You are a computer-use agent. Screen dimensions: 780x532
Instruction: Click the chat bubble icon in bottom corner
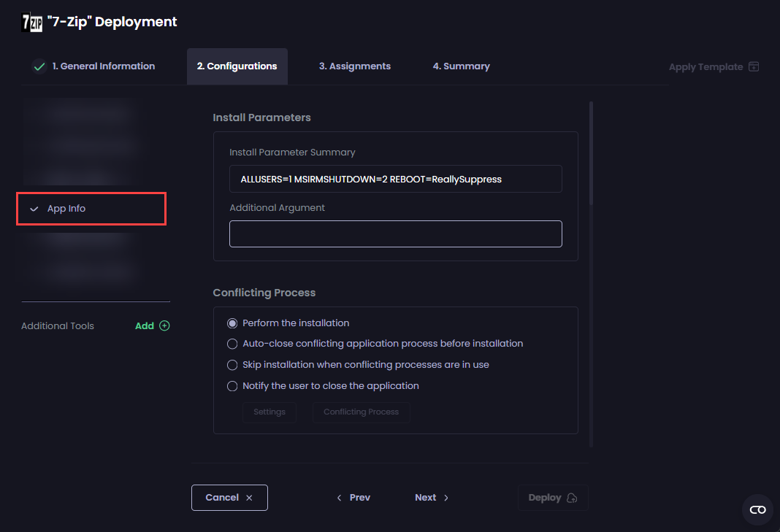pyautogui.click(x=757, y=509)
